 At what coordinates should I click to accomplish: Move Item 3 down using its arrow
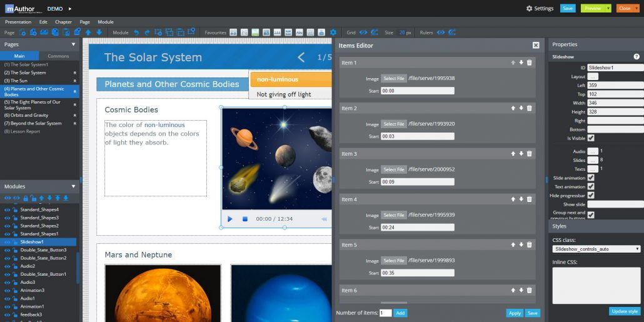point(521,154)
